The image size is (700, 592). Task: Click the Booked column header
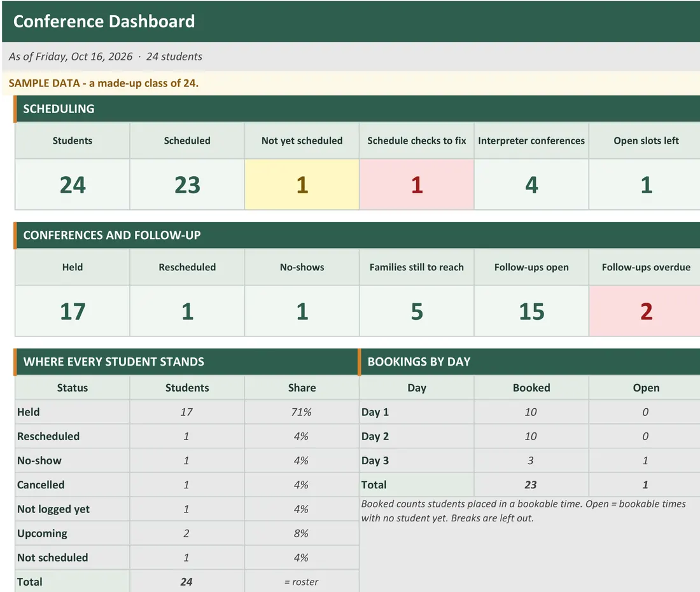coord(531,388)
